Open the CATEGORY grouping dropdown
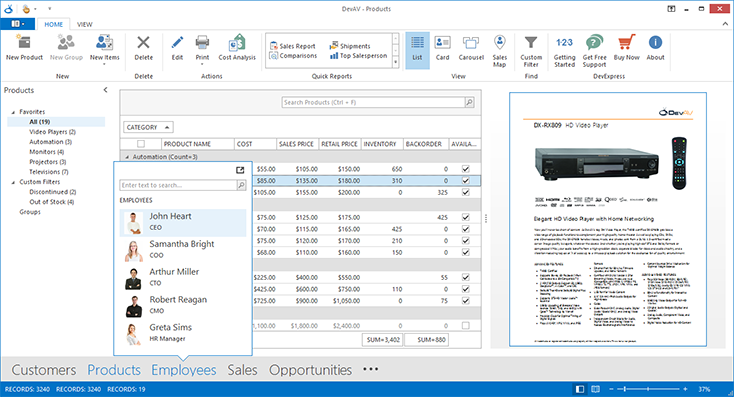This screenshot has width=734, height=397. 148,127
